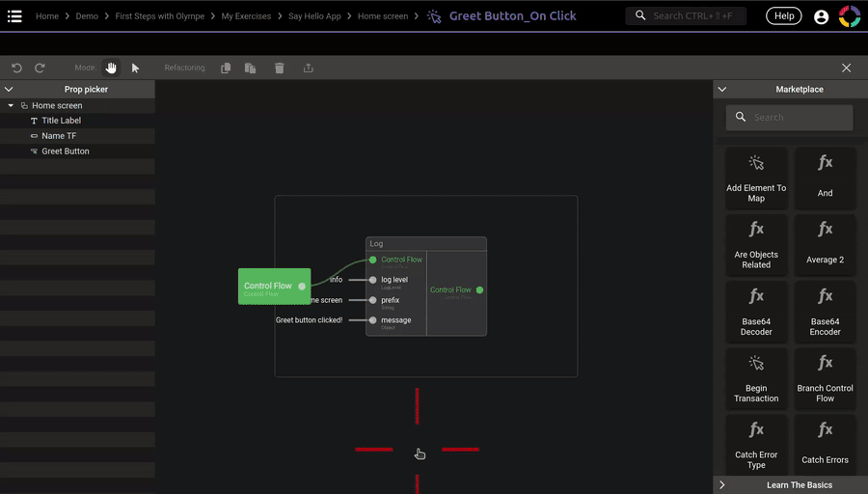Select the hand pan mode
The width and height of the screenshot is (868, 494).
pos(111,68)
